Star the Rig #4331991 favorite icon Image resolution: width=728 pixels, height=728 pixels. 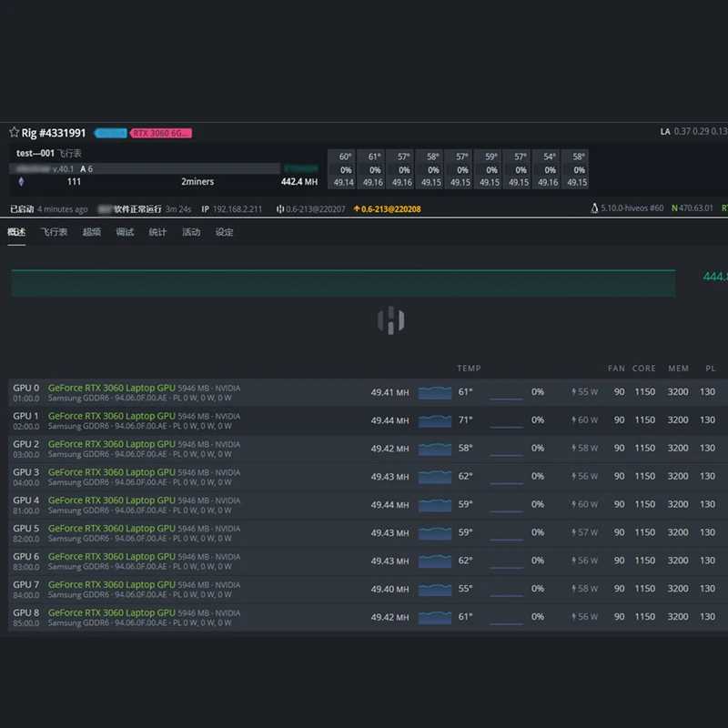pyautogui.click(x=14, y=132)
